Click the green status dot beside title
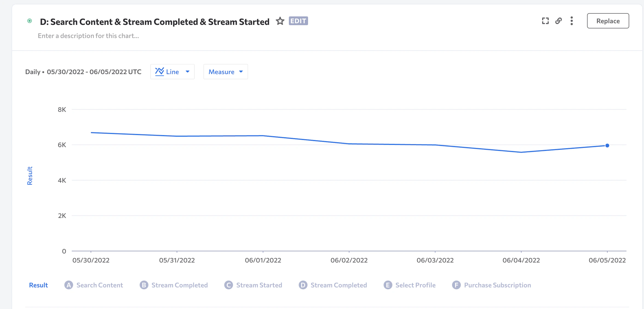The image size is (644, 309). 30,21
